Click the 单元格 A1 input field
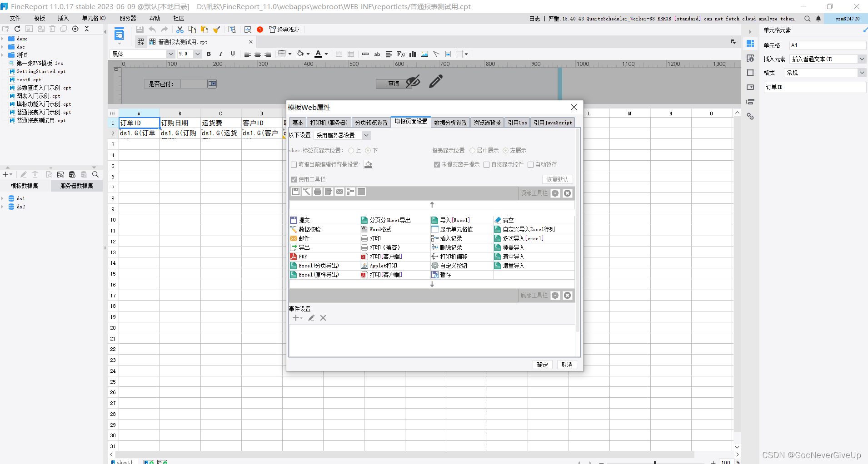Image resolution: width=868 pixels, height=464 pixels. [x=828, y=45]
